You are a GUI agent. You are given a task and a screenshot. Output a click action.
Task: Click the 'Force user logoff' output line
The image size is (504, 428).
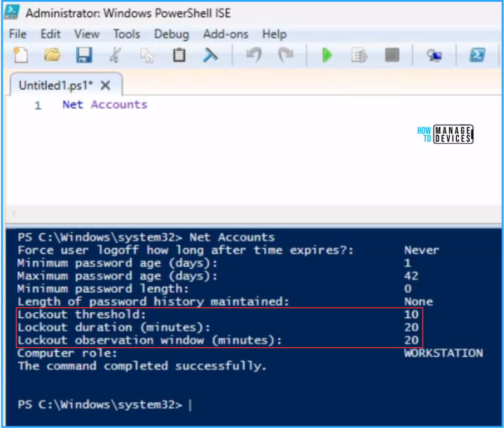[x=186, y=250]
